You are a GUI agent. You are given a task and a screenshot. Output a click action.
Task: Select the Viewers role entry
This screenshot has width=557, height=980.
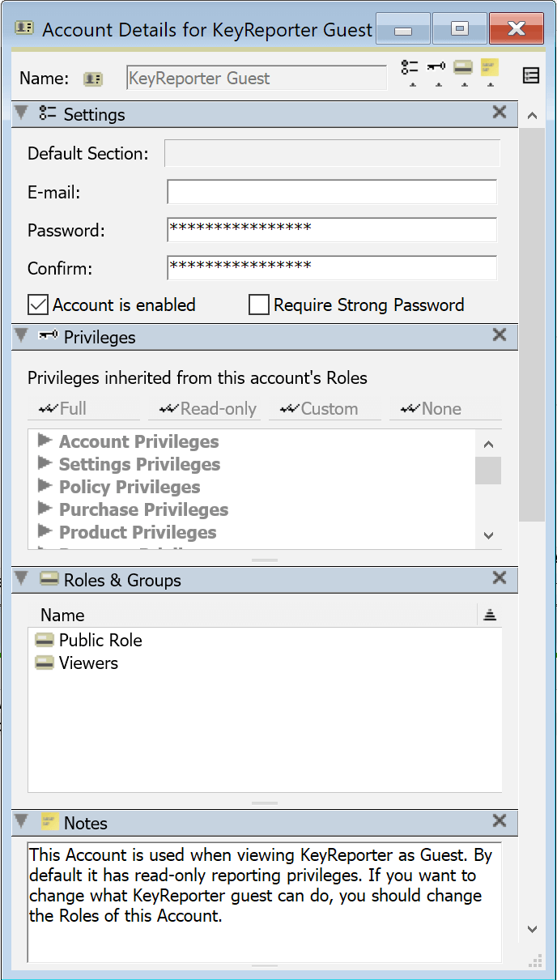point(87,663)
